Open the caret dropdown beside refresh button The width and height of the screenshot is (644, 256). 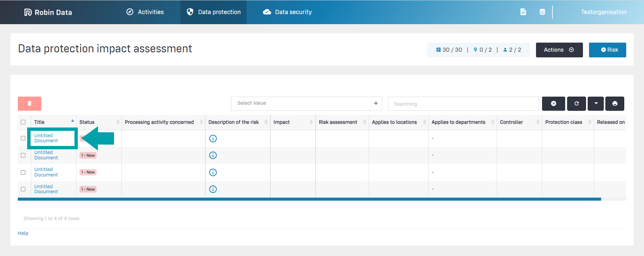(x=596, y=104)
